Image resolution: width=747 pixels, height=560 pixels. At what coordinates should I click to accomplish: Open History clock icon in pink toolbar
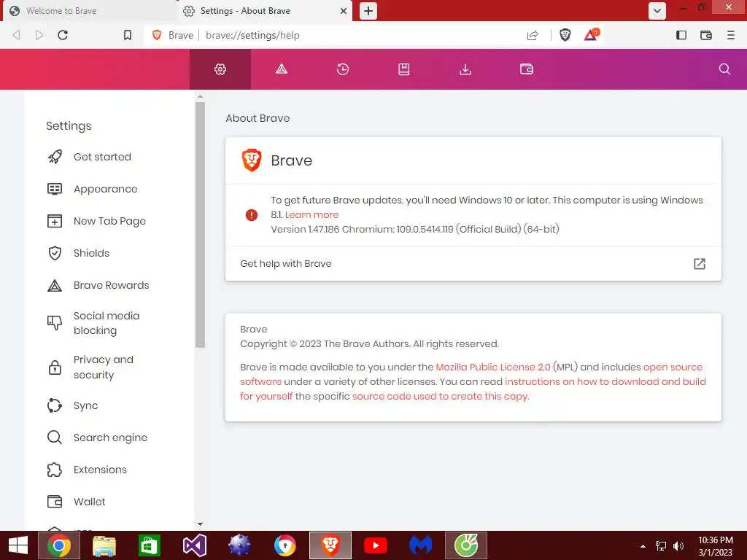(x=343, y=69)
